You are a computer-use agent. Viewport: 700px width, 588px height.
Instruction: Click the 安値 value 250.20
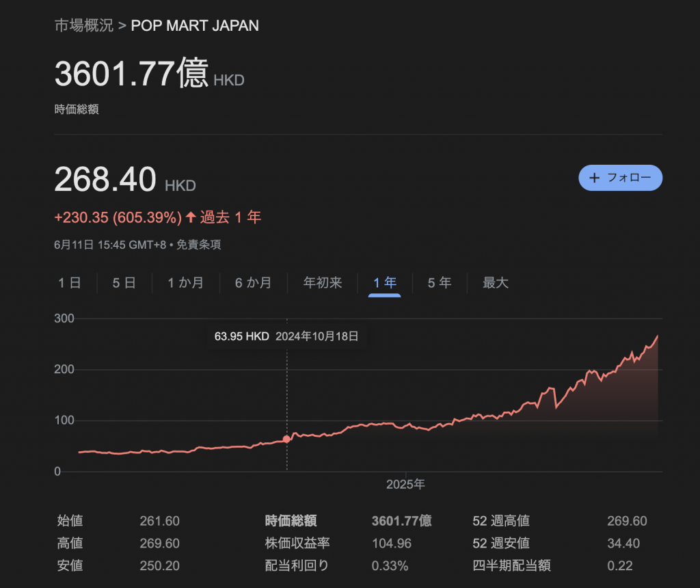(x=159, y=565)
